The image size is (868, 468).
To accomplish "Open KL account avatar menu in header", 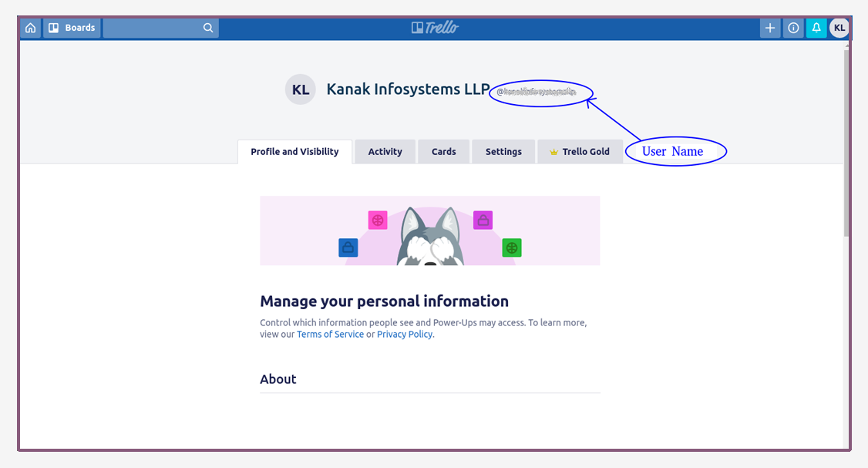I will [839, 28].
